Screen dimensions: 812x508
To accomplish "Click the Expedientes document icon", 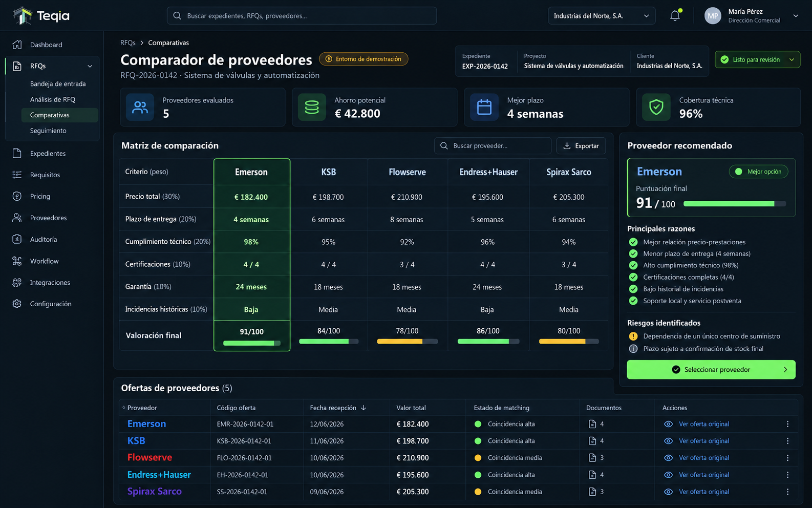I will click(x=17, y=153).
